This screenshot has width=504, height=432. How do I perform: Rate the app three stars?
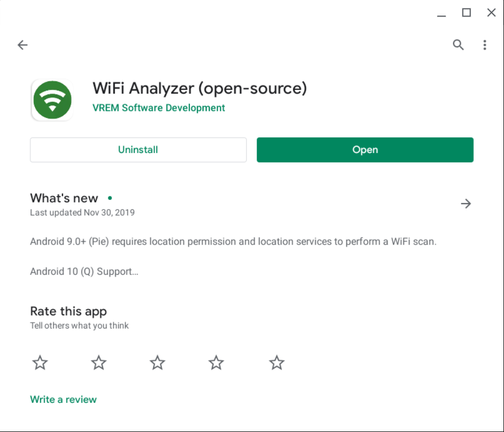click(157, 363)
